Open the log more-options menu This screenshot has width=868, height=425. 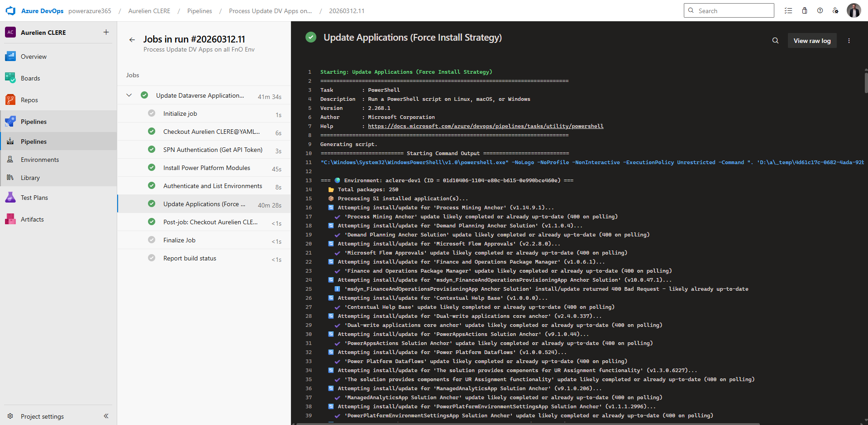(x=849, y=41)
